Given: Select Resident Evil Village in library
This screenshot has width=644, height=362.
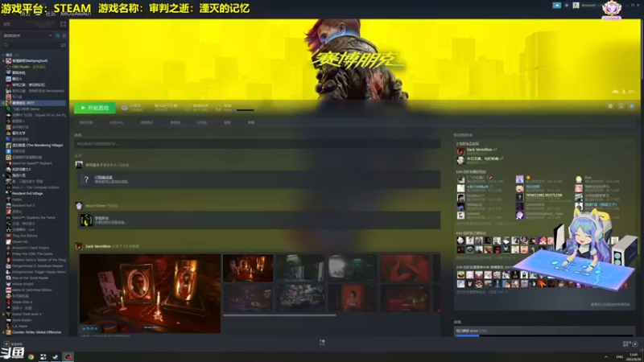Looking at the screenshot, I should (27, 193).
